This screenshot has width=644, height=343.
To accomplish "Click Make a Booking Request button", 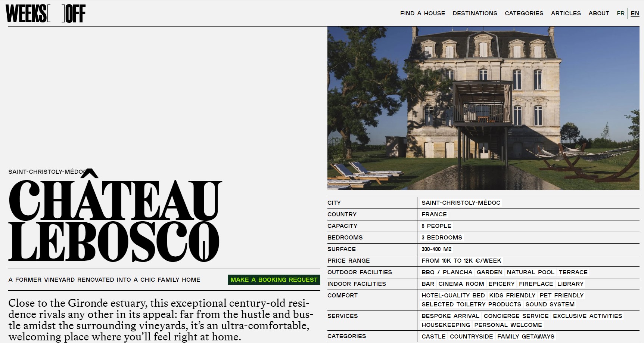I will pos(274,280).
